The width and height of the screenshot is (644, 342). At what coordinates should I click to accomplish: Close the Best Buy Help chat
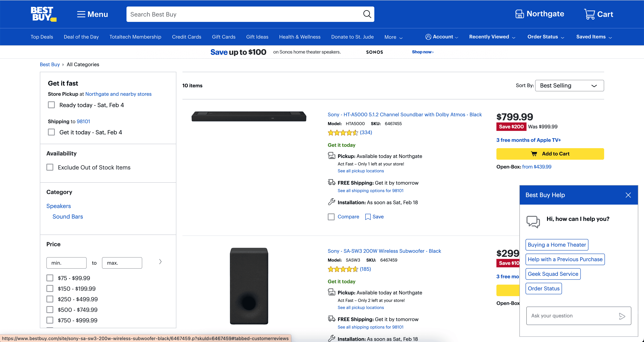[x=628, y=195]
